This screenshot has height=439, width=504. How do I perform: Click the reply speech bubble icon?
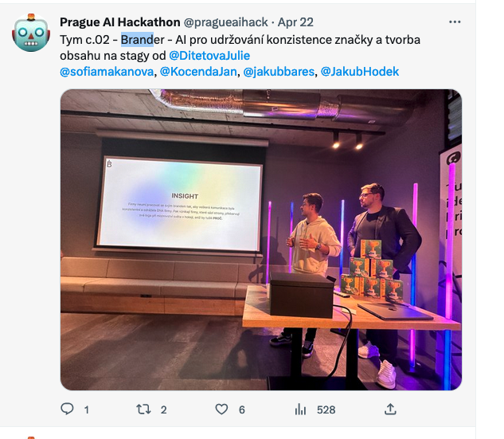point(67,409)
